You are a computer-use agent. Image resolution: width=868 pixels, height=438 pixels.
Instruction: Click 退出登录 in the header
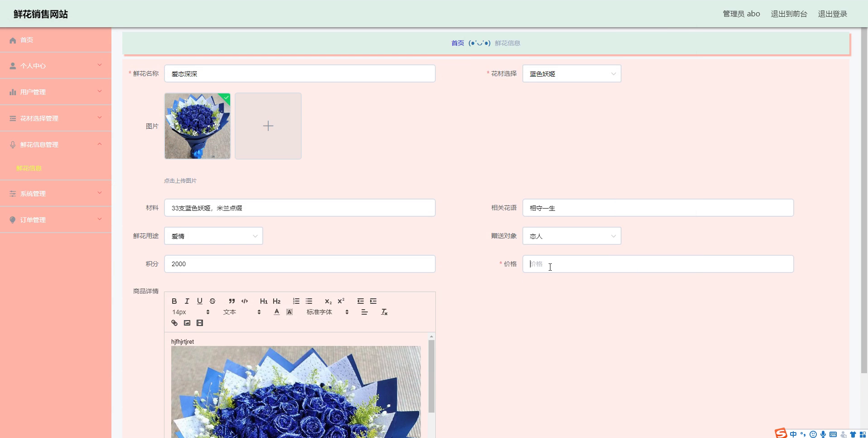[x=832, y=14]
